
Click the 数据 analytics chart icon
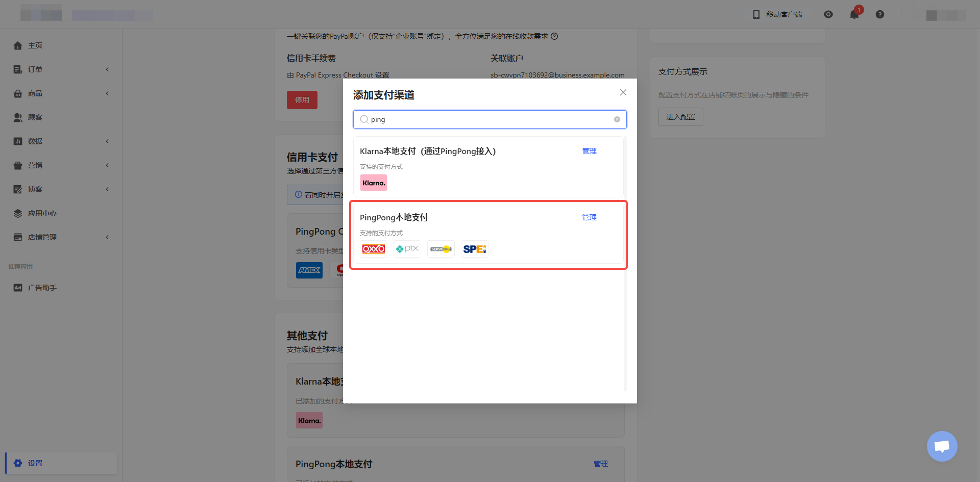(18, 141)
